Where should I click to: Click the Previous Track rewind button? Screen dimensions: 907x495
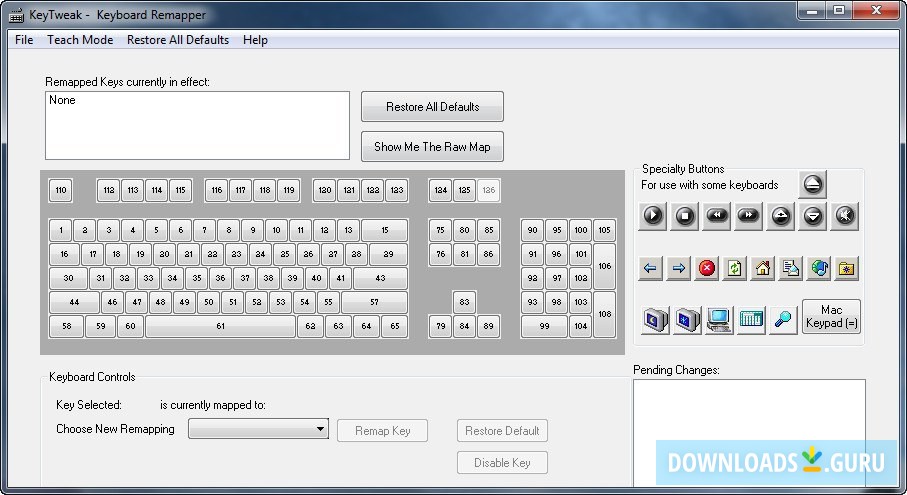tap(717, 216)
